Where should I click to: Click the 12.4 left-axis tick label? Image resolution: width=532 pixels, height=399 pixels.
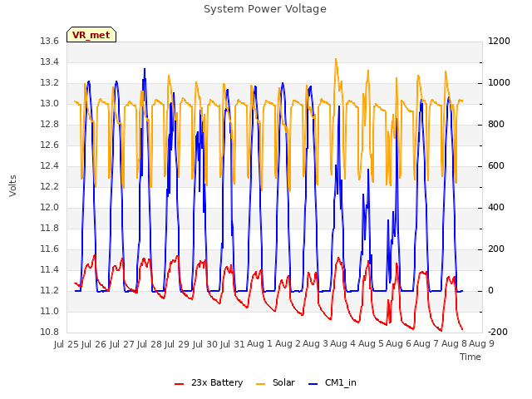click(50, 166)
